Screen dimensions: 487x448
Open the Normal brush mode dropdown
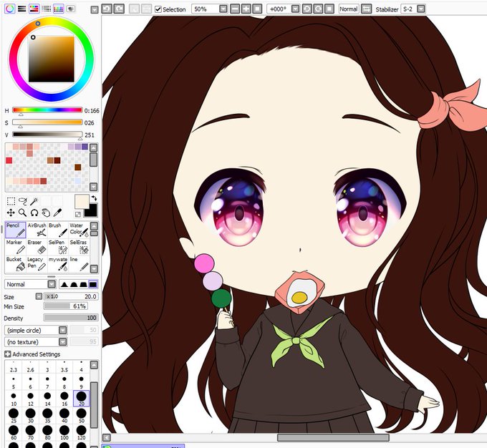pos(52,284)
